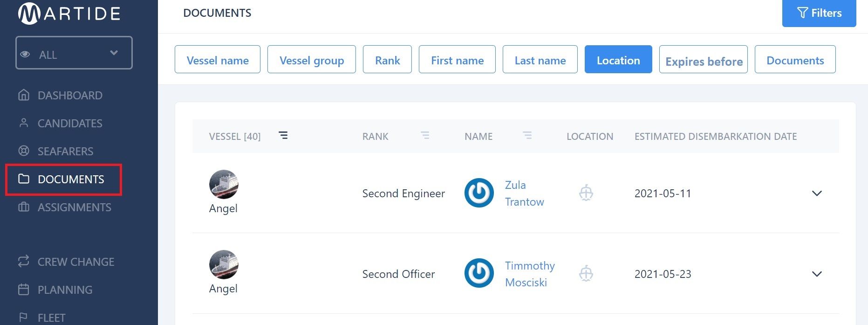
Task: Click location ship icon for Timmothy Mosciski
Action: tap(586, 273)
